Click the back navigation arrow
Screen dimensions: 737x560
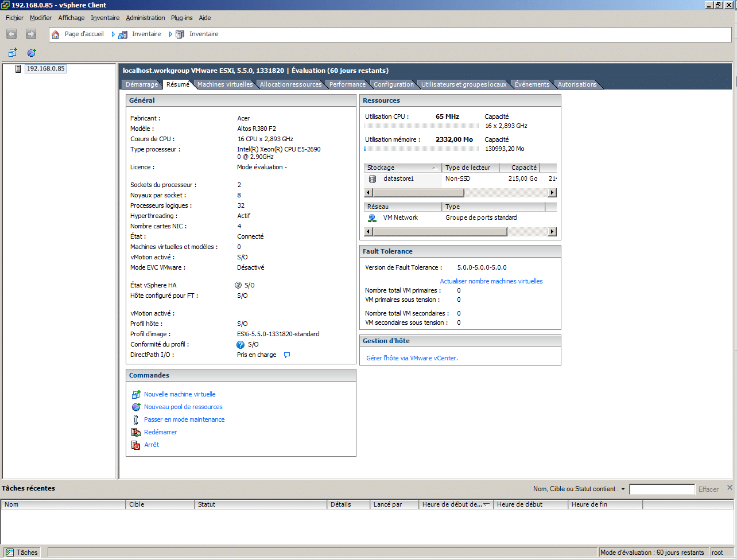pyautogui.click(x=11, y=34)
